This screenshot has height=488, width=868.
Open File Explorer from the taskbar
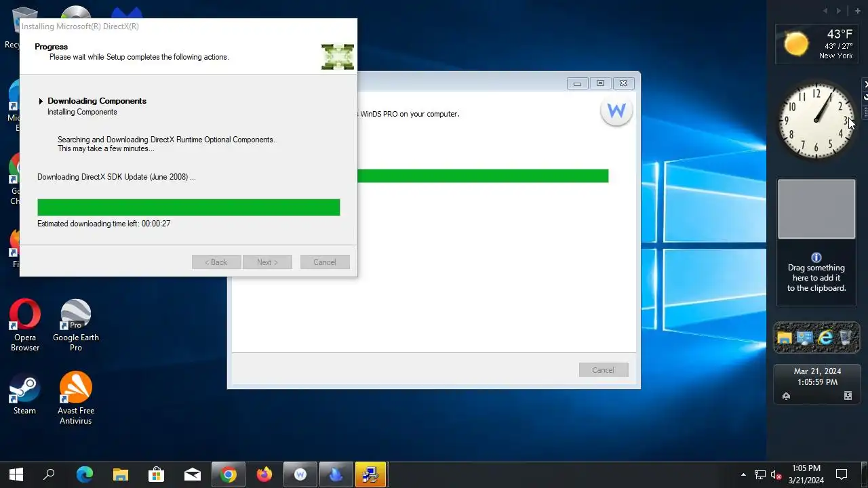point(121,474)
